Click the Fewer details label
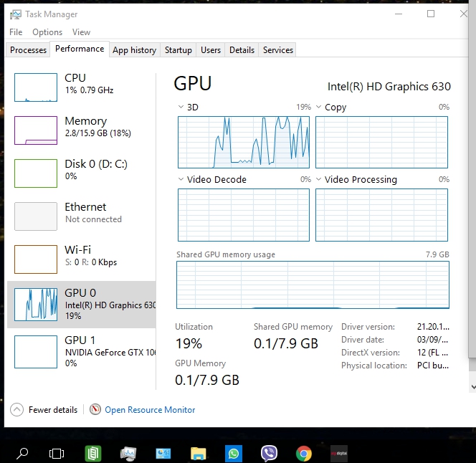The height and width of the screenshot is (463, 476). click(x=53, y=410)
